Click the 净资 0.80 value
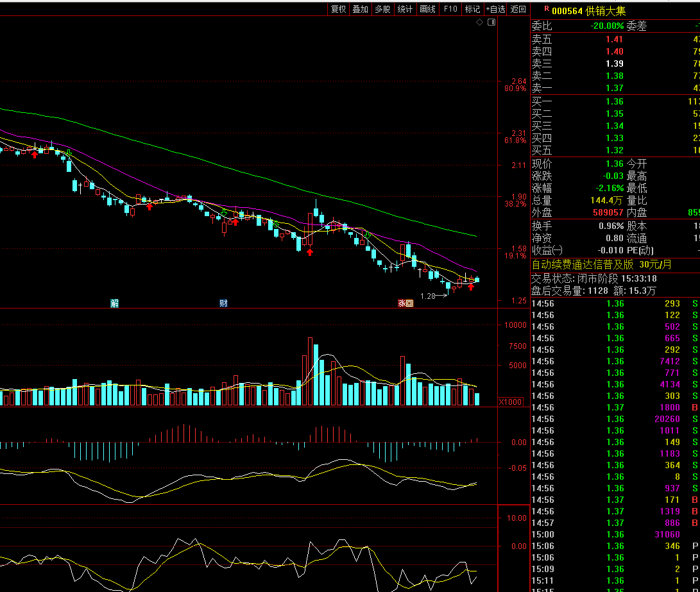The width and height of the screenshot is (700, 592). [614, 238]
